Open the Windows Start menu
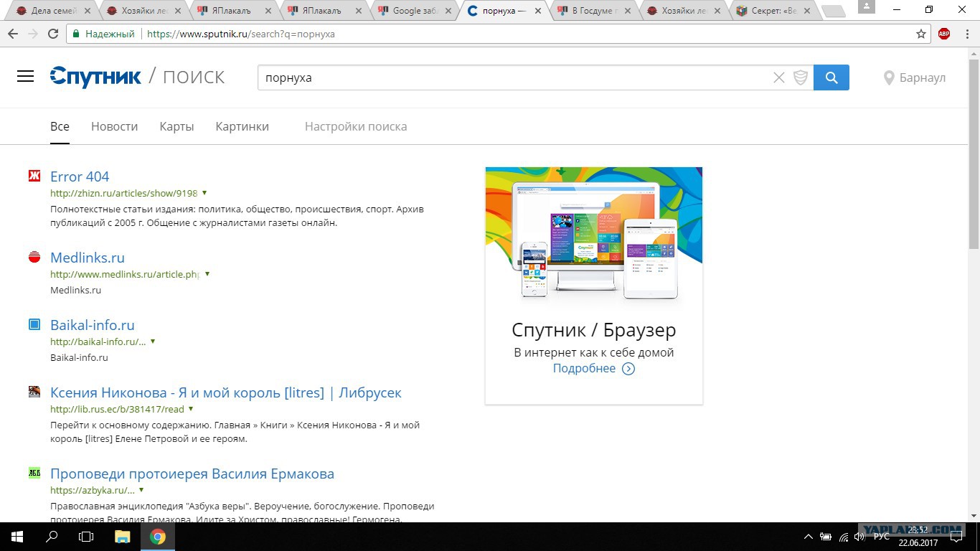Image resolution: width=980 pixels, height=551 pixels. (17, 537)
